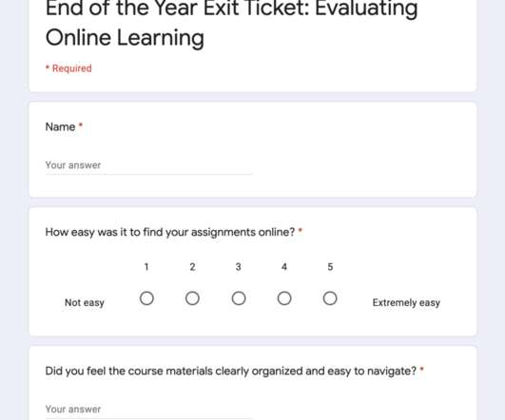The height and width of the screenshot is (420, 505).
Task: Click the 'Not easy' scale label
Action: tap(85, 302)
